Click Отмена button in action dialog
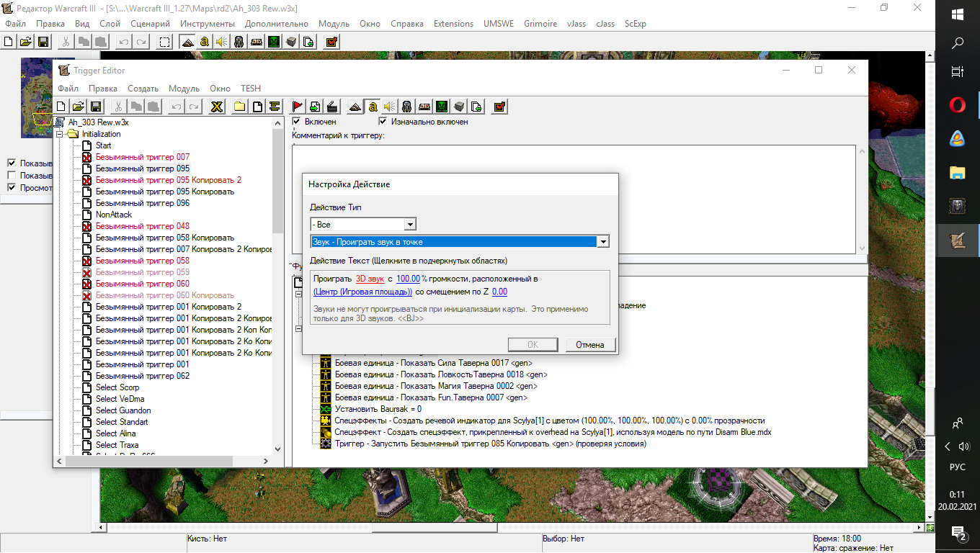Image resolution: width=980 pixels, height=553 pixels. click(x=589, y=345)
